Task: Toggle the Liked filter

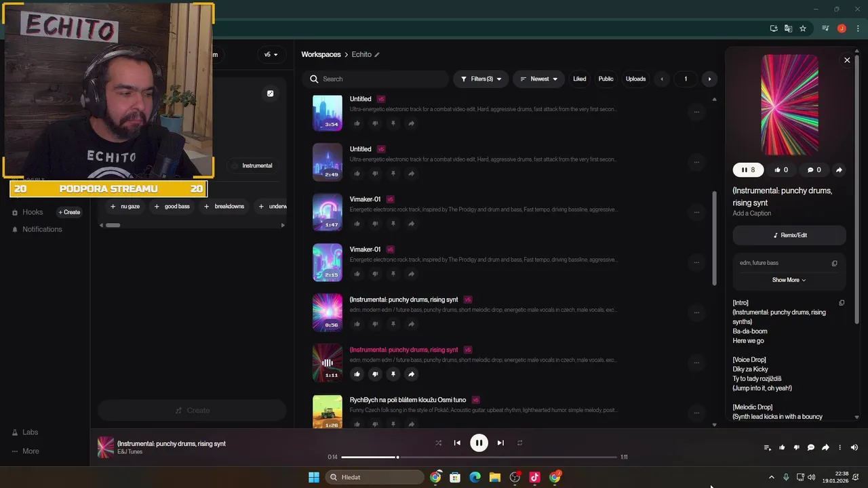Action: click(x=580, y=79)
